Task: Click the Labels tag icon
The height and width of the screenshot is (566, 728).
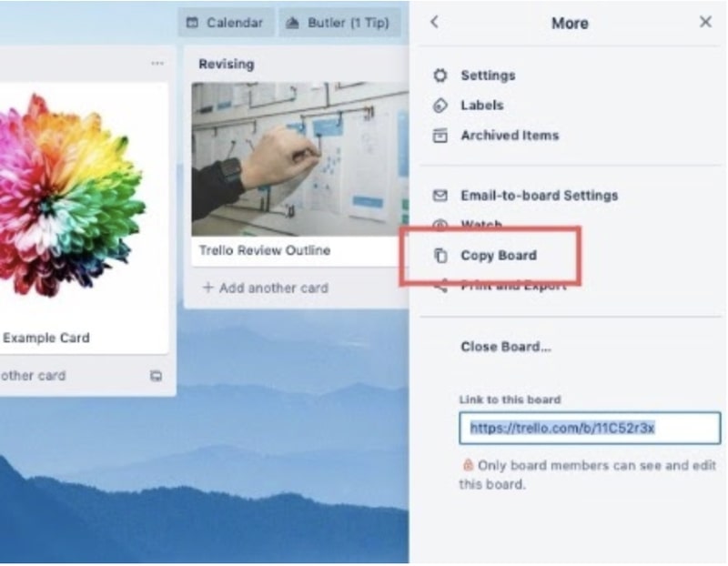Action: pos(440,106)
